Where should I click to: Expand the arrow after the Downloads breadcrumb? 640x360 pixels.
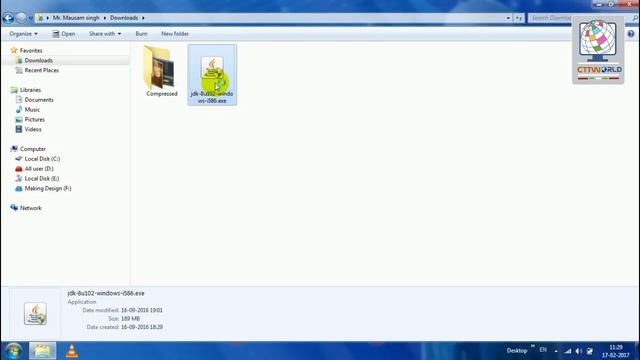coord(143,18)
